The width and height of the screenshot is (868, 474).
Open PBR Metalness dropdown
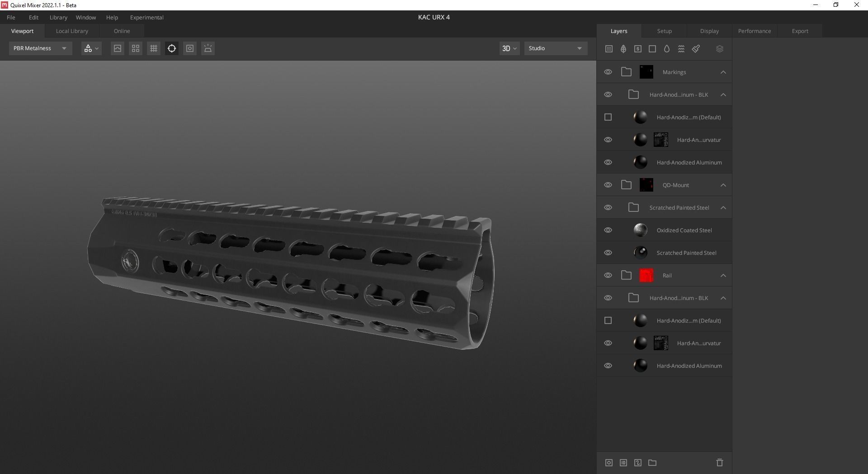pyautogui.click(x=40, y=48)
